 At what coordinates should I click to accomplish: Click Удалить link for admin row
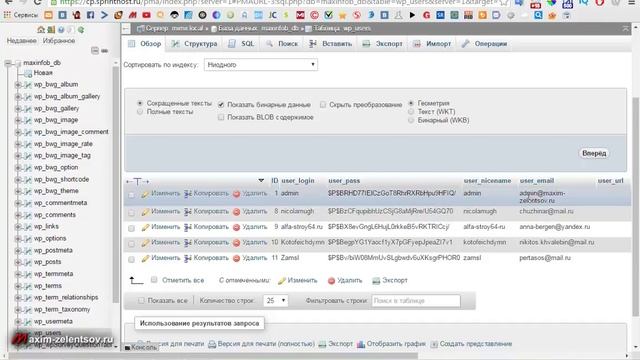click(x=254, y=193)
